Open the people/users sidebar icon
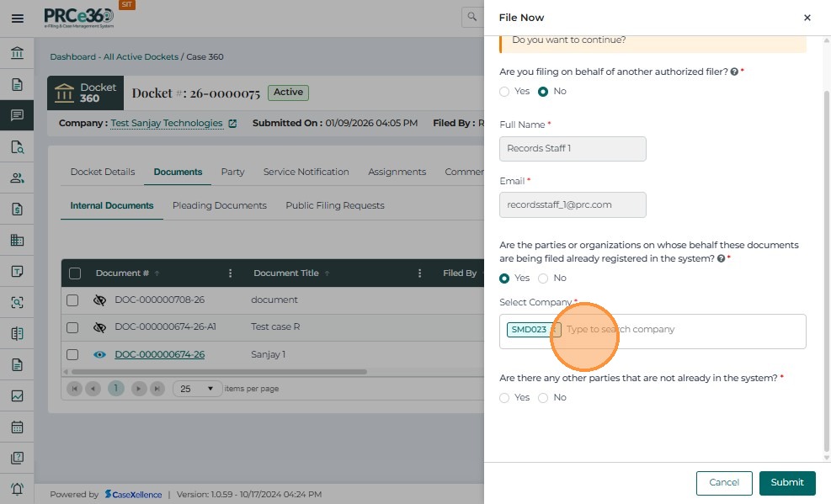Viewport: 831px width, 504px height. pyautogui.click(x=17, y=178)
